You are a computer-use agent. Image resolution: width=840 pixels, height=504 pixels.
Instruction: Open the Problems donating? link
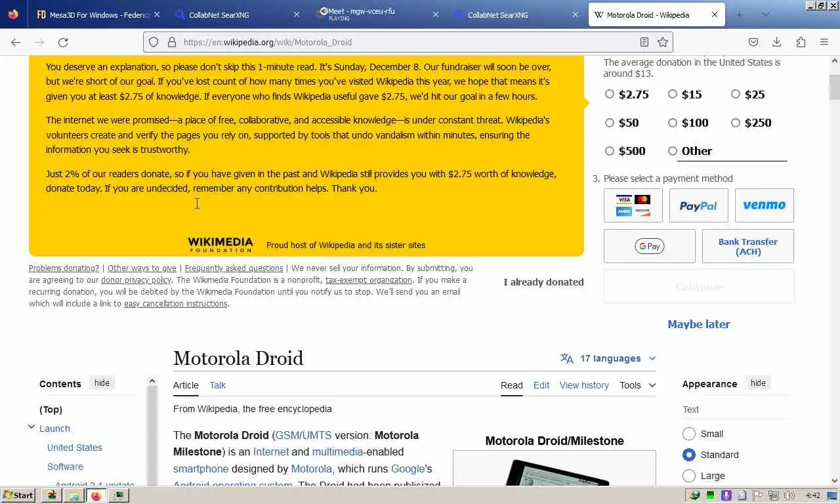click(64, 268)
